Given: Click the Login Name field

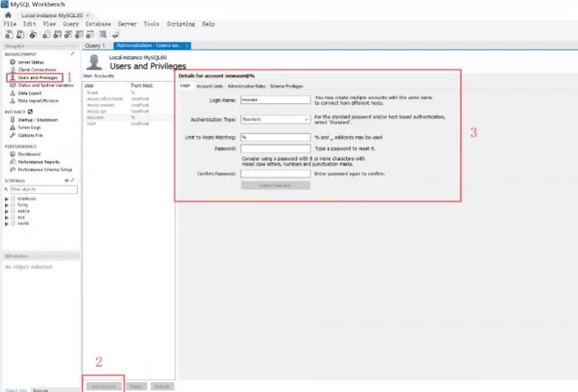Looking at the screenshot, I should click(x=276, y=100).
